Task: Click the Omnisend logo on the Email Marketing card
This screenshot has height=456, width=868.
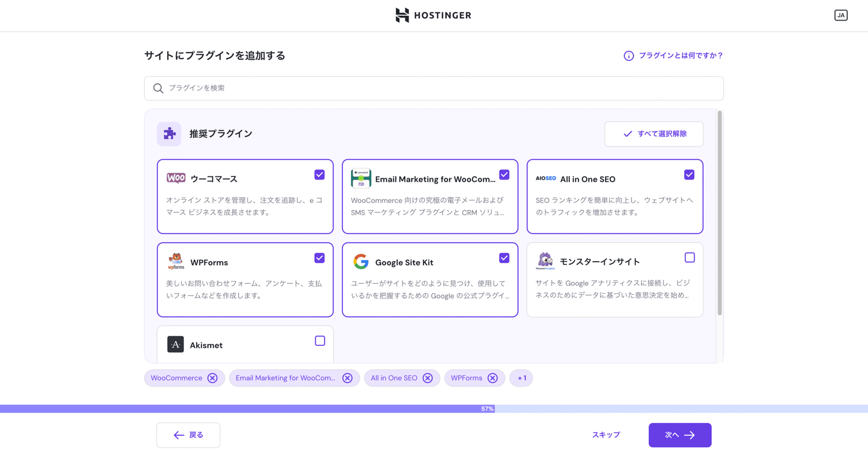Action: click(x=361, y=178)
